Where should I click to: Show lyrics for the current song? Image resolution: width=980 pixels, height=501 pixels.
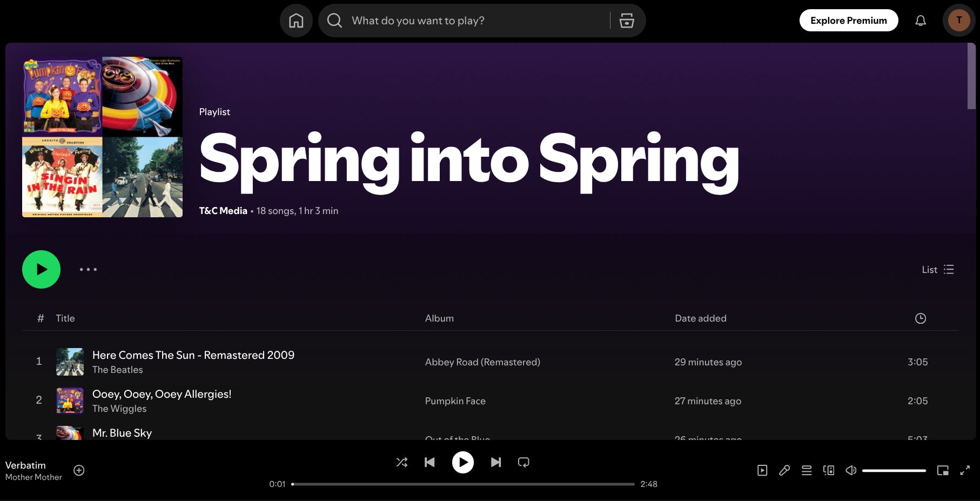click(x=784, y=470)
